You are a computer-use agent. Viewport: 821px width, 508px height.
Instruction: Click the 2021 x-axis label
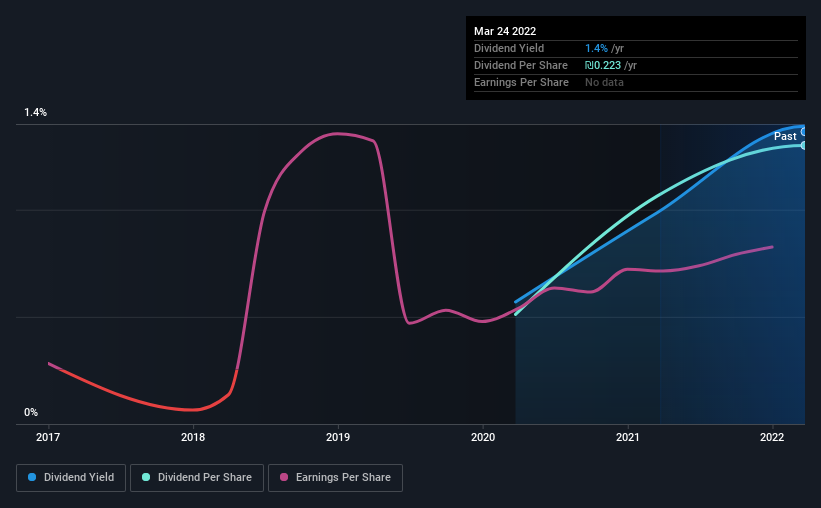click(x=627, y=437)
